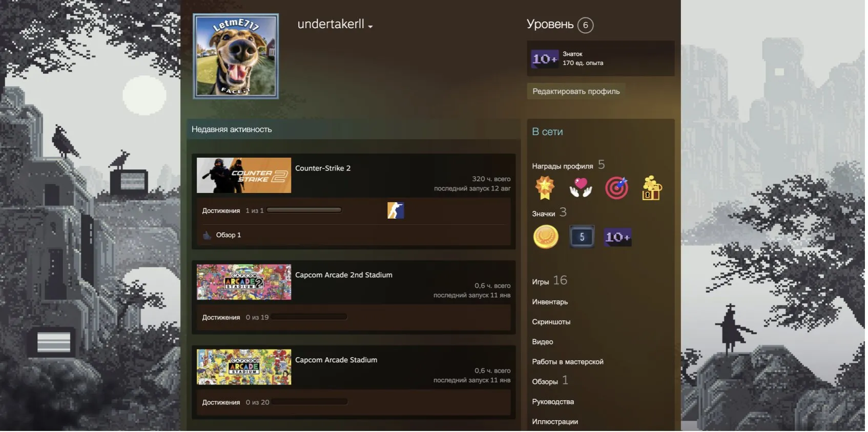Open the Игры games list link
This screenshot has width=868, height=432.
coord(541,282)
